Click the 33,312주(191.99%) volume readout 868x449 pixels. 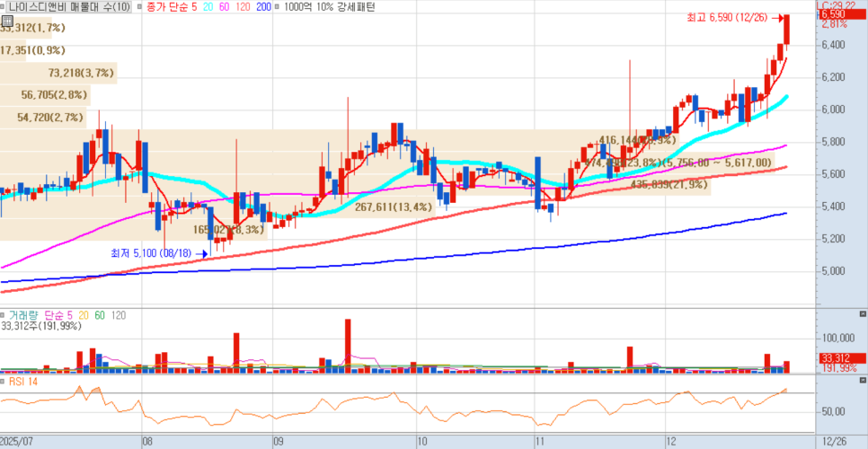point(41,326)
